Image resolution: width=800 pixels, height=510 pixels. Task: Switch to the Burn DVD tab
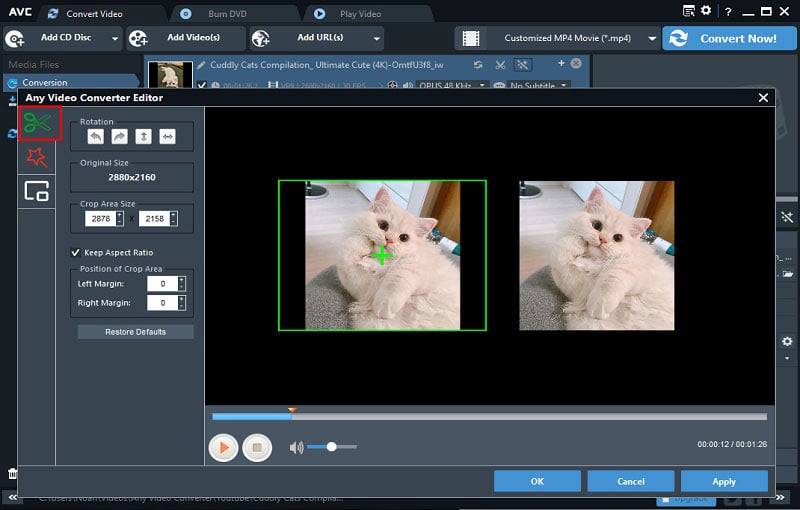click(227, 14)
